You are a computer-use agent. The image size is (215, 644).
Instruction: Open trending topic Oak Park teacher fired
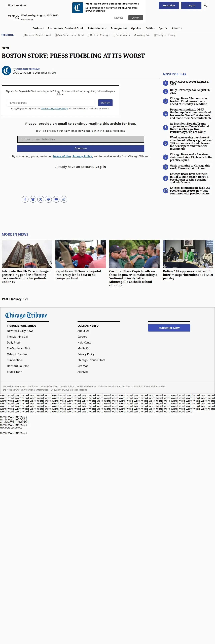click(69, 35)
